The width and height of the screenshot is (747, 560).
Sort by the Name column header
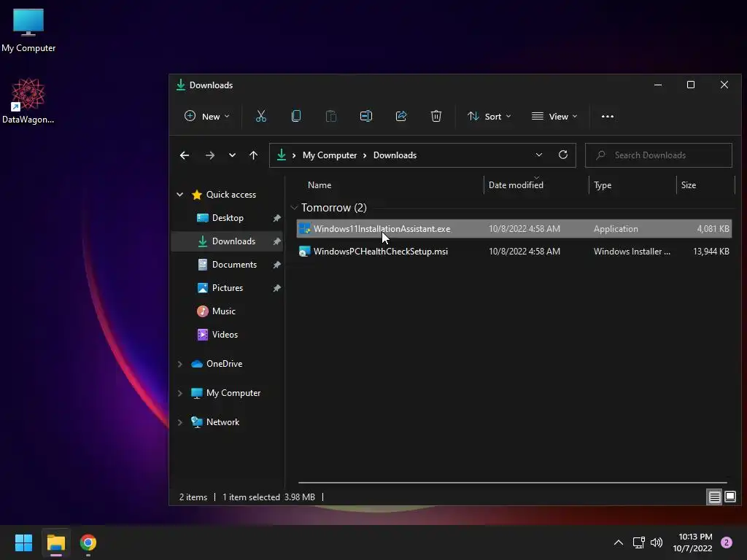click(x=320, y=185)
